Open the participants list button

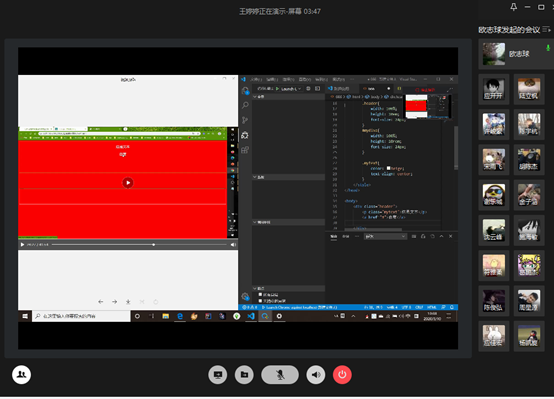click(x=21, y=374)
